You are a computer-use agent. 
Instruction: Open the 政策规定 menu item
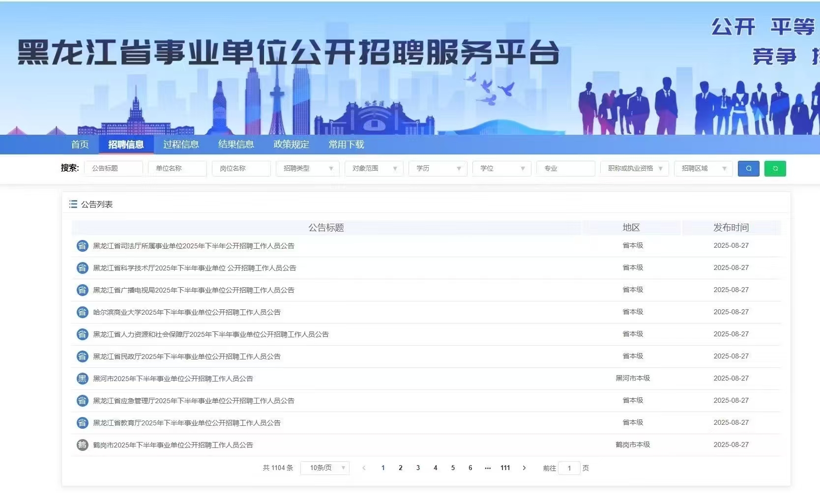tap(291, 144)
